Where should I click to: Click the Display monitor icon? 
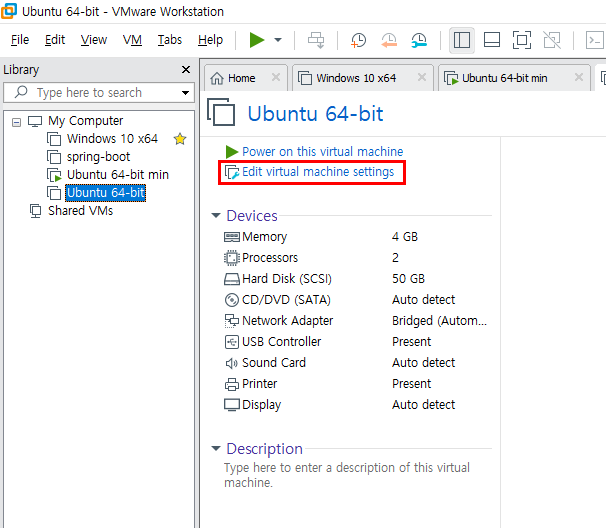[232, 405]
